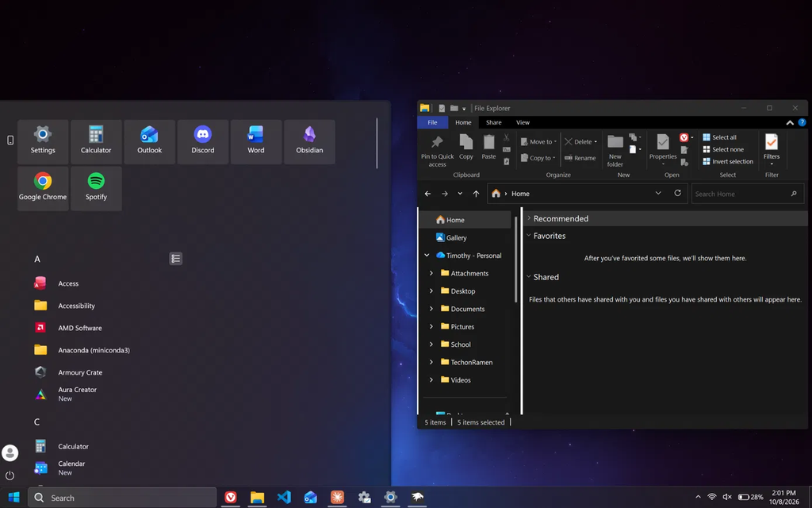This screenshot has width=812, height=508.
Task: Navigate back in File Explorer
Action: coord(427,194)
